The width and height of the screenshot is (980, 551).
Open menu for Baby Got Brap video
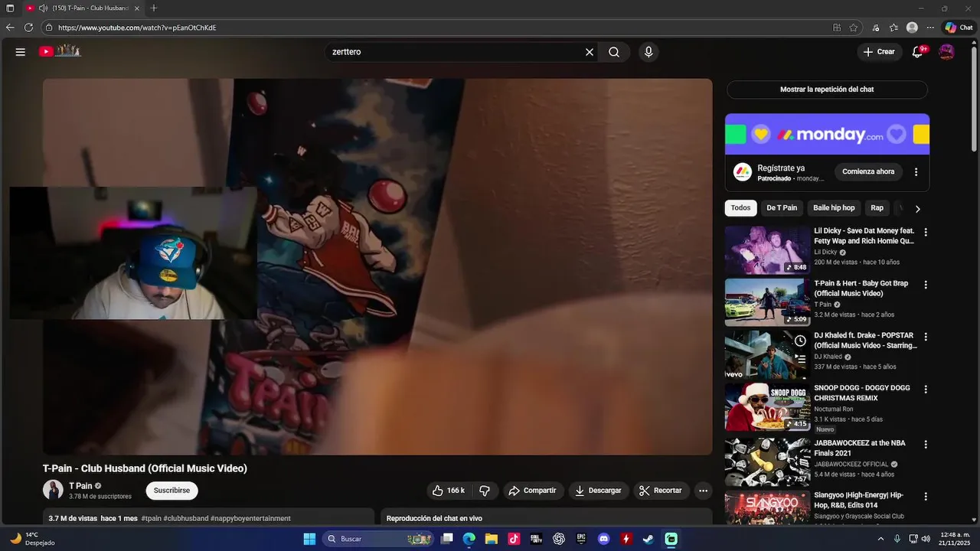coord(926,285)
